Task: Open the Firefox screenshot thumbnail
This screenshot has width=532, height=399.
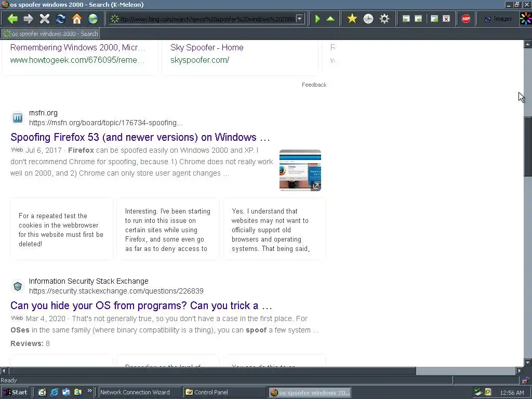Action: [300, 170]
